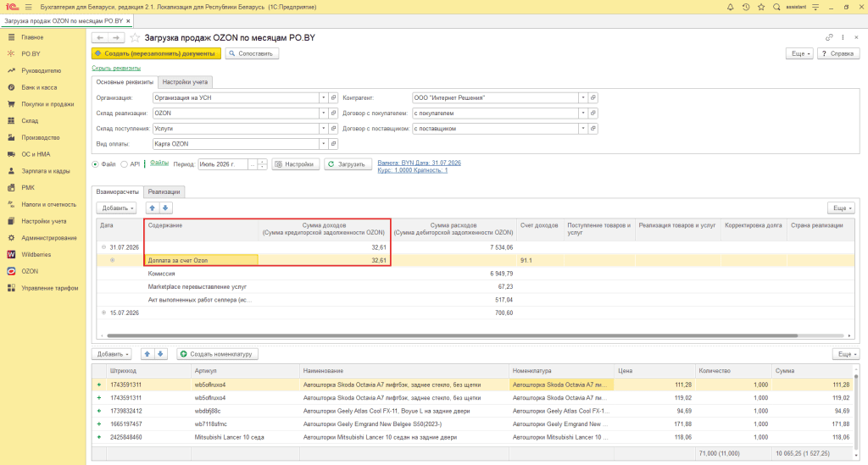Select the Marketplace перевыставление услуг row
Viewport: 868px width, 465px height.
475,287
